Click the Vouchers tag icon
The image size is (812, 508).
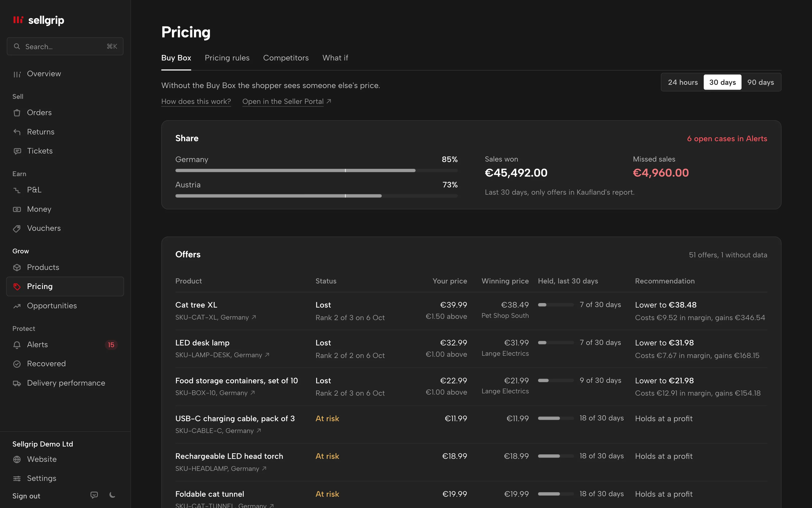click(x=17, y=229)
